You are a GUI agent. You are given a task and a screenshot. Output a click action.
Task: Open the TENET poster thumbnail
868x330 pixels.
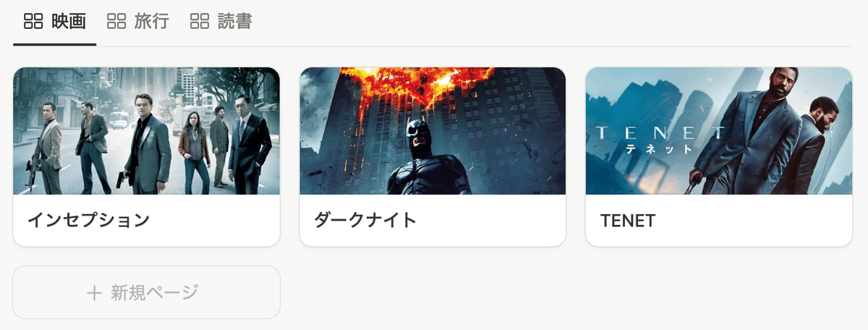719,131
